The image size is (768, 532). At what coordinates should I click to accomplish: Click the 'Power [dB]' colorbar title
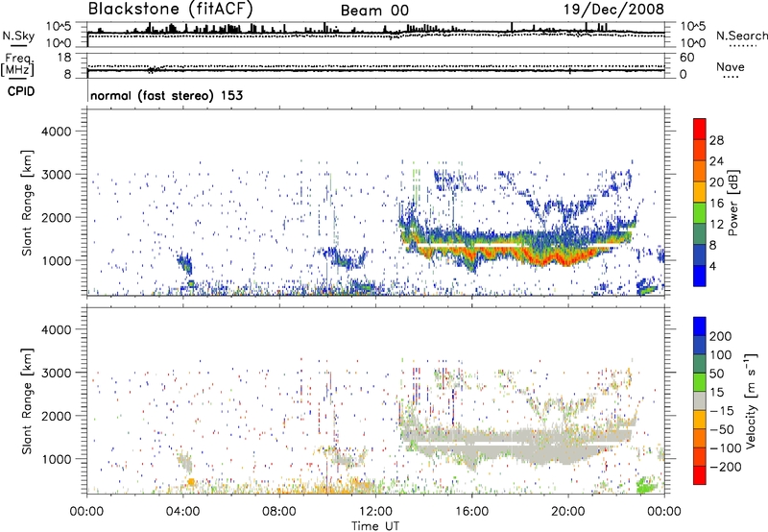(x=732, y=203)
